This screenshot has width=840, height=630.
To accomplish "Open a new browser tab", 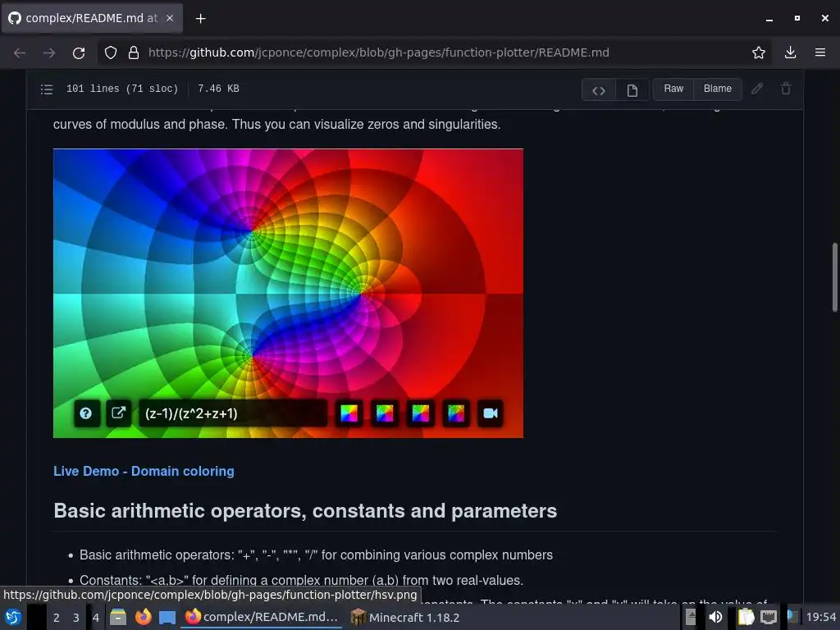I will point(200,19).
